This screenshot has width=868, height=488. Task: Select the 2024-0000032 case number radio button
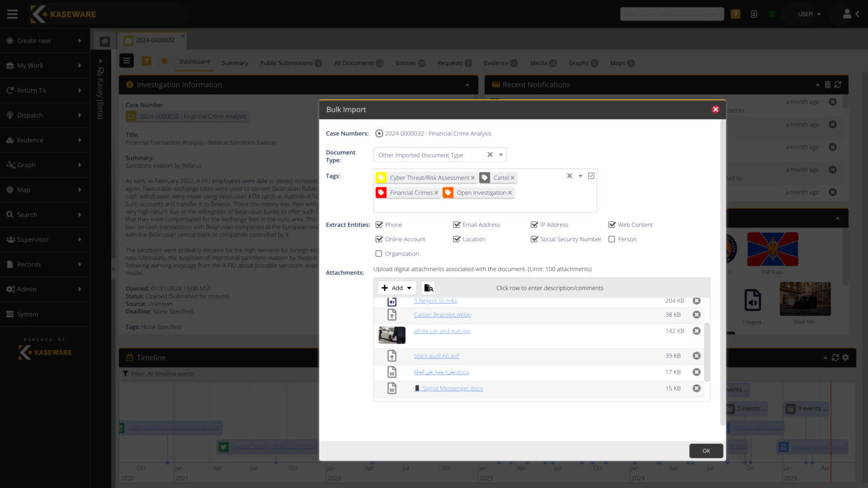tap(379, 133)
